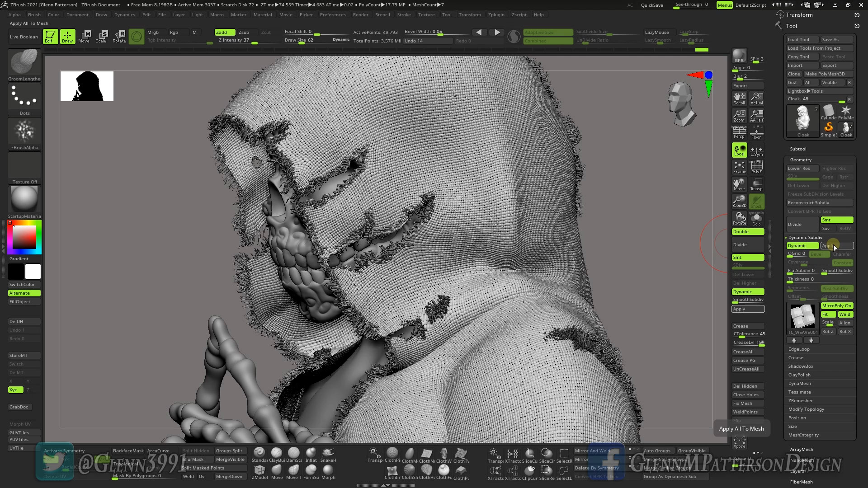Activate Local symmetry pivot

(x=740, y=149)
